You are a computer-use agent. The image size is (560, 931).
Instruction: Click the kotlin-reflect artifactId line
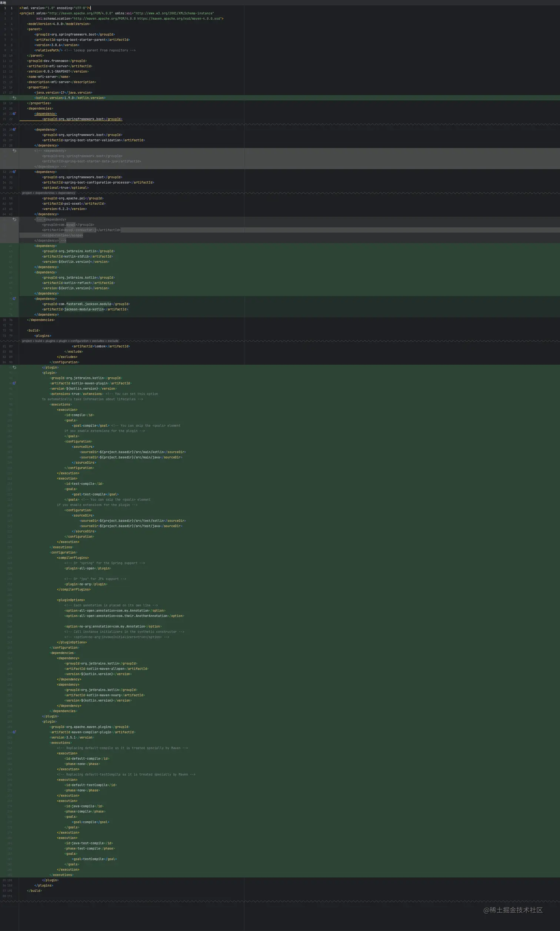pyautogui.click(x=79, y=283)
